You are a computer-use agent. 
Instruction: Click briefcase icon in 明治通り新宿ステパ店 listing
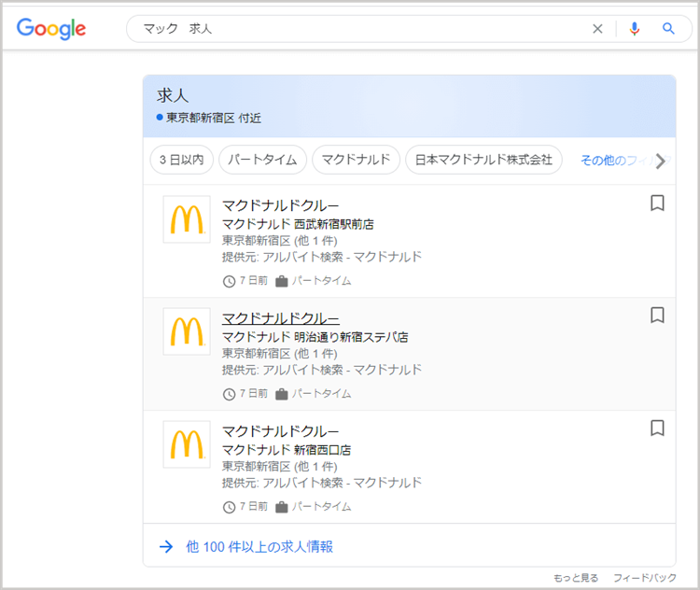[x=281, y=394]
